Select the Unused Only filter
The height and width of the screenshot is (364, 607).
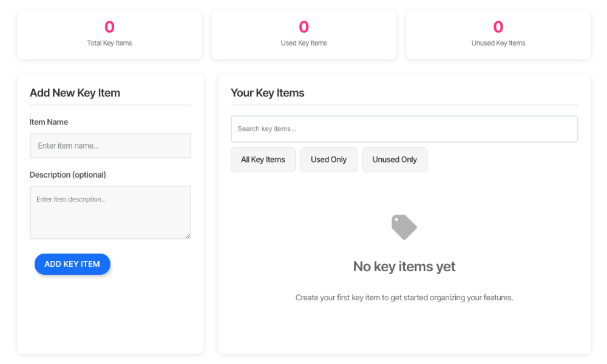pos(395,160)
